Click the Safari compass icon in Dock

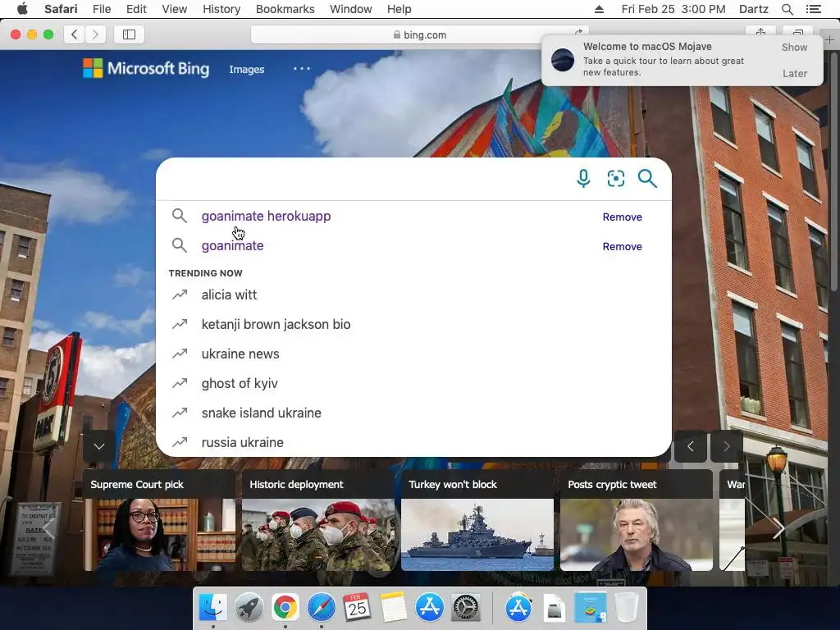[321, 608]
